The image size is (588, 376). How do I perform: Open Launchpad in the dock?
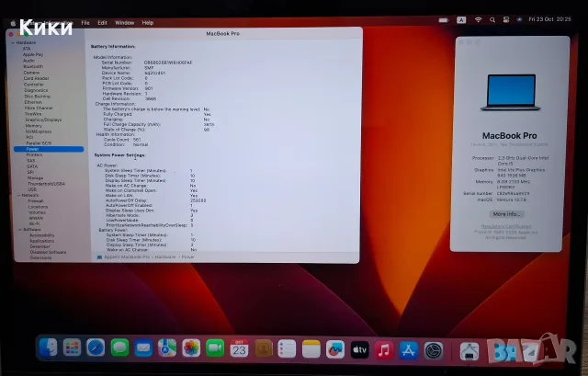(72, 348)
